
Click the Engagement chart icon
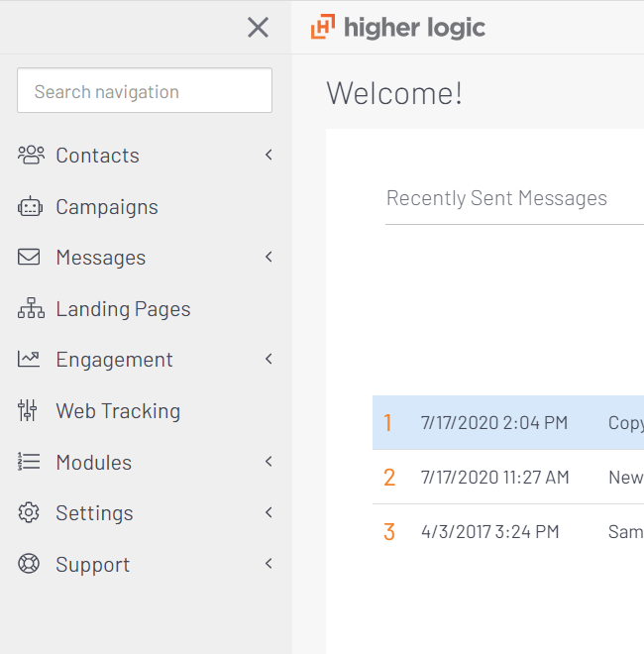click(29, 359)
